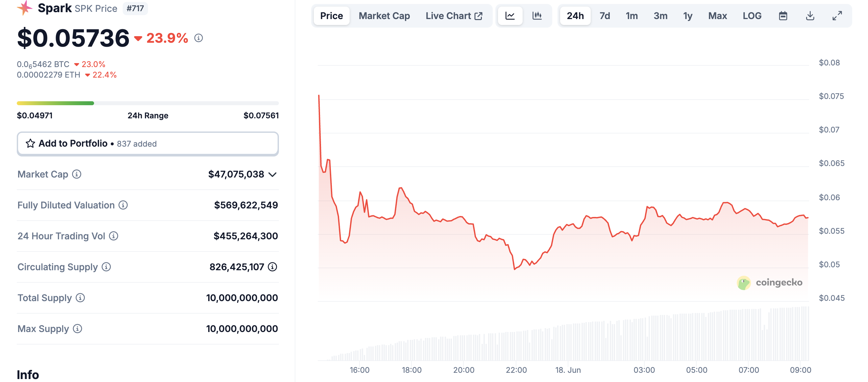This screenshot has height=382, width=868.
Task: Switch to the candlestick chart icon
Action: coord(537,16)
